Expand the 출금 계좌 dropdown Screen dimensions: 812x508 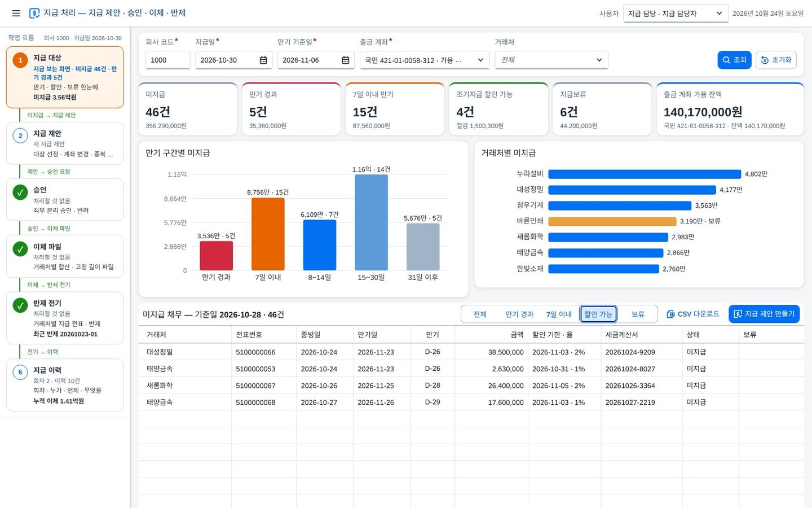(x=425, y=60)
